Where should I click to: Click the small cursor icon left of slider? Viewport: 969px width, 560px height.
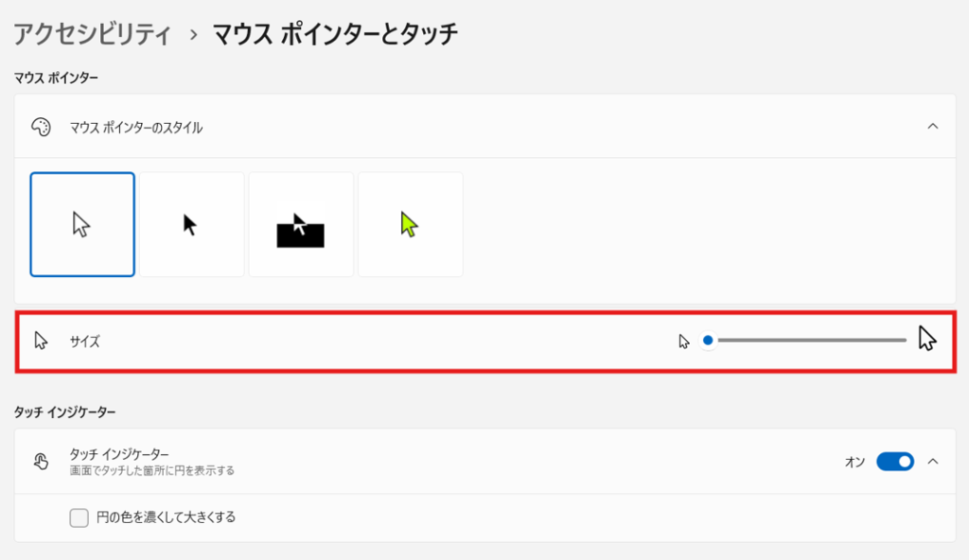(684, 341)
